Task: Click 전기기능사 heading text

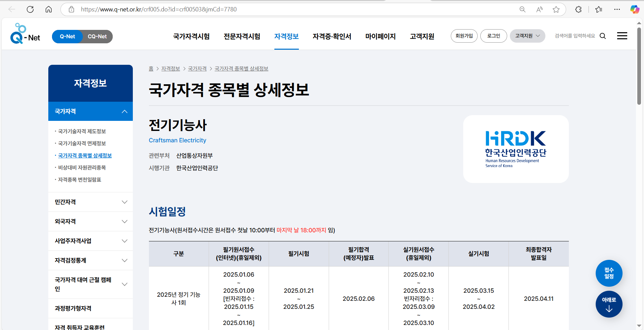Action: click(178, 125)
